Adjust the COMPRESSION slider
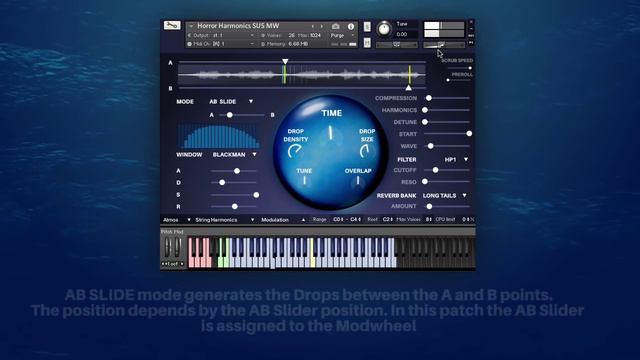 [x=447, y=98]
